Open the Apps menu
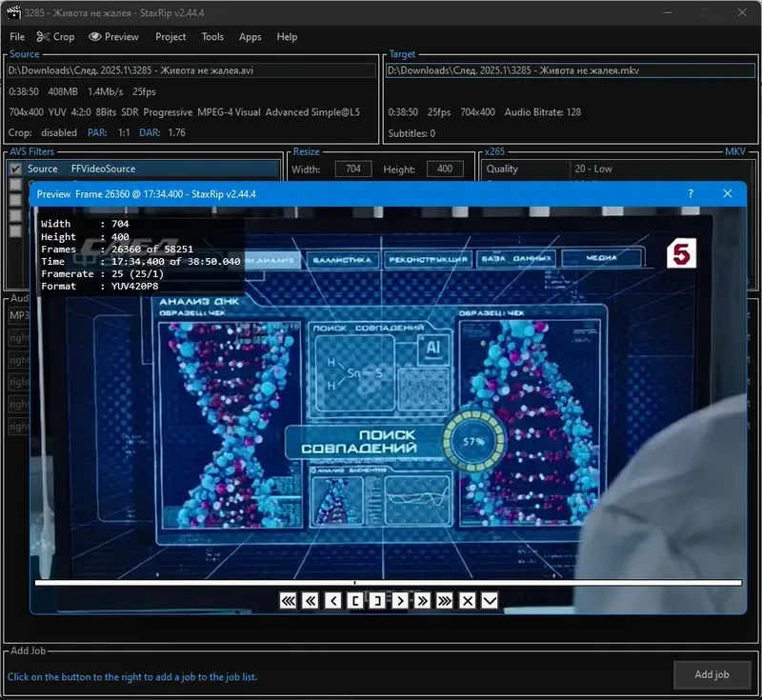The height and width of the screenshot is (700, 762). [251, 37]
